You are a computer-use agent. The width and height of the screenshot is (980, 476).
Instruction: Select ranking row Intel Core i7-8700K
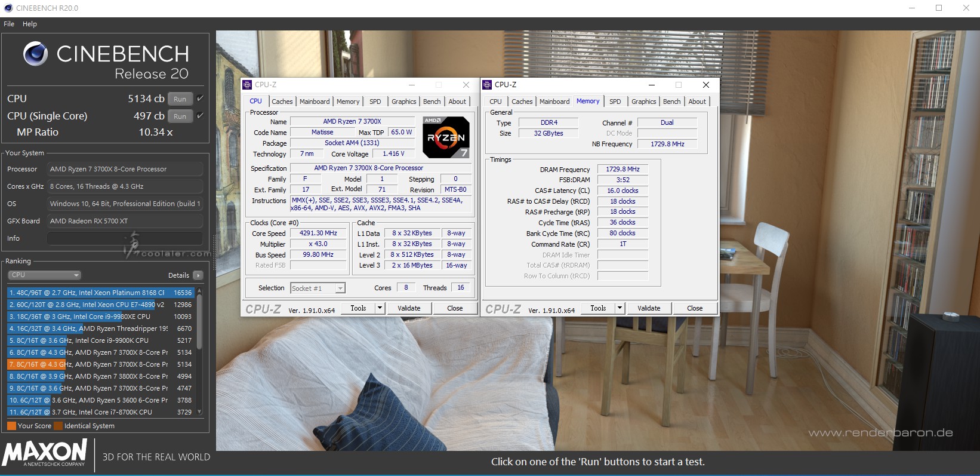(x=100, y=412)
